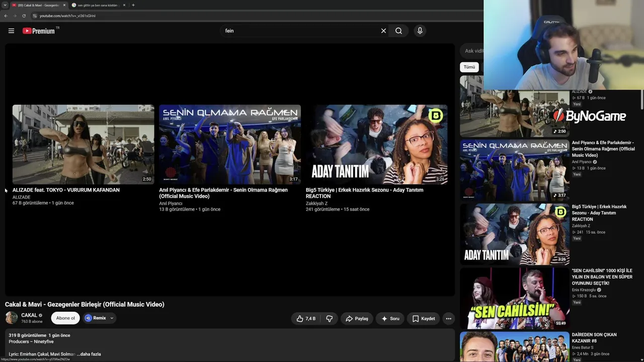Go back in the browser

(x=6, y=16)
